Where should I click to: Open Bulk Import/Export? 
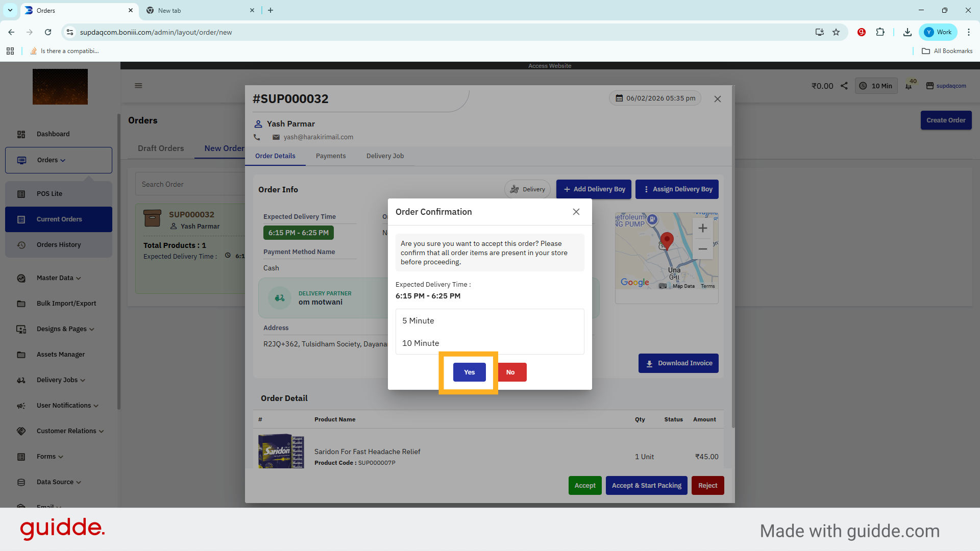tap(66, 303)
